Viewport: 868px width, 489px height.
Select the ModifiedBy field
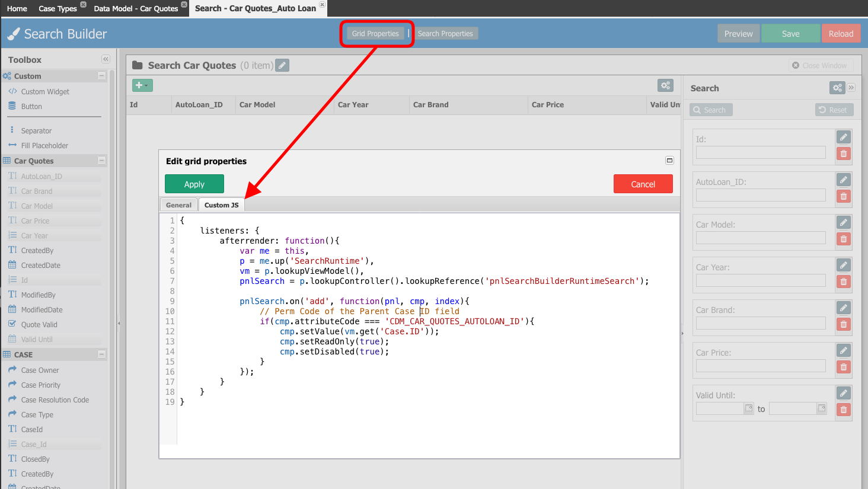coord(39,295)
